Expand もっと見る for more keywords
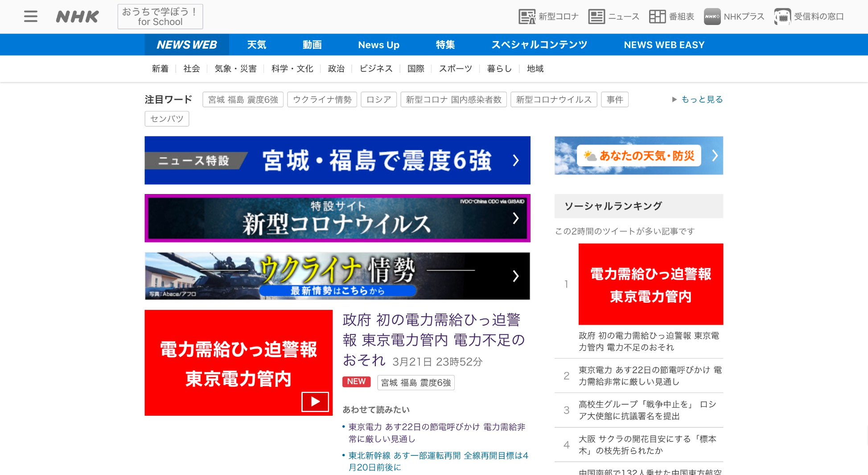The height and width of the screenshot is (475, 868). (701, 99)
